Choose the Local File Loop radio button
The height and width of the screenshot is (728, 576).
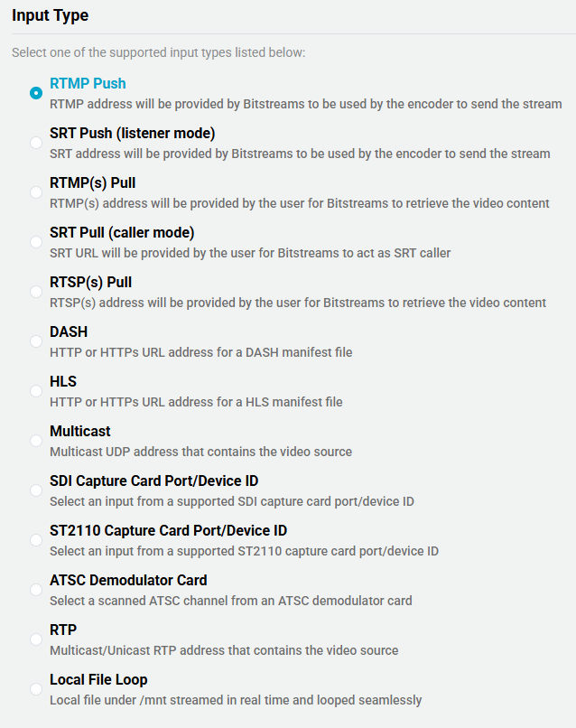point(36,689)
